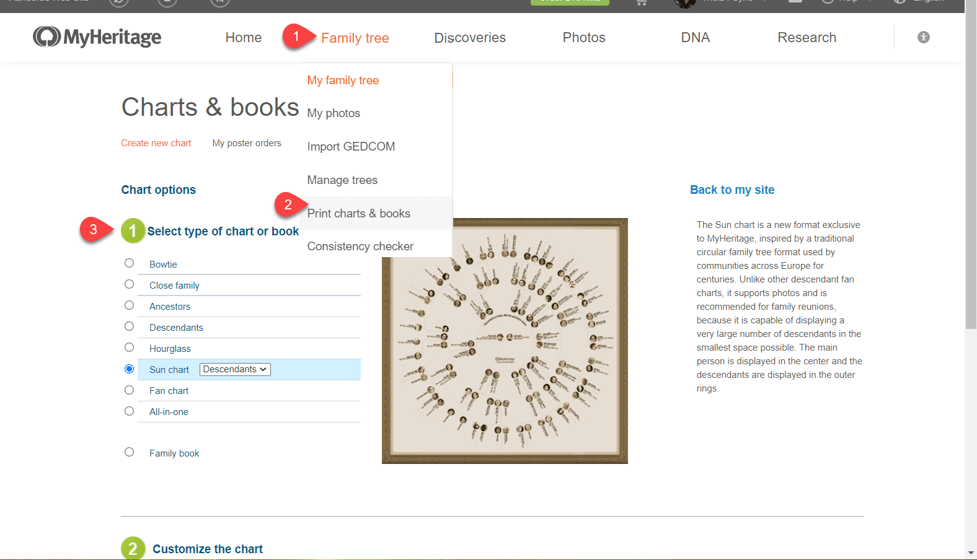The image size is (977, 560).
Task: Click the Sun chart preview image
Action: pyautogui.click(x=505, y=359)
